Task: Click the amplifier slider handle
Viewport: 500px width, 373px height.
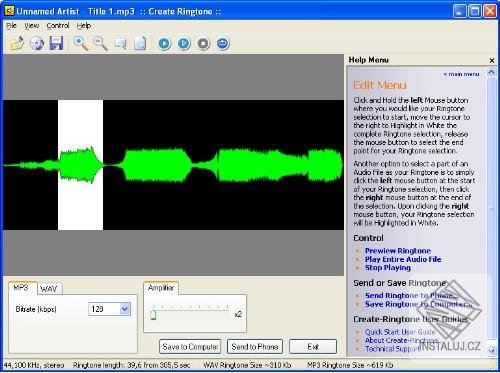Action: click(x=153, y=315)
